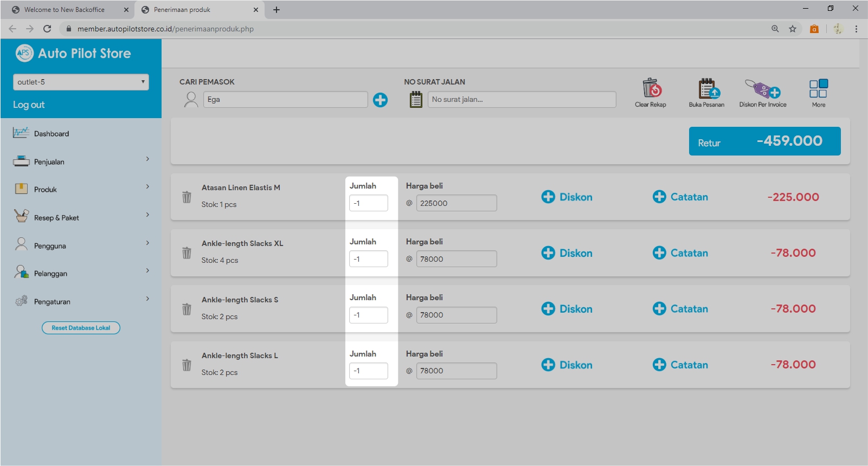Click the Clear Rekap trash icon
This screenshot has width=868, height=466.
(x=651, y=88)
